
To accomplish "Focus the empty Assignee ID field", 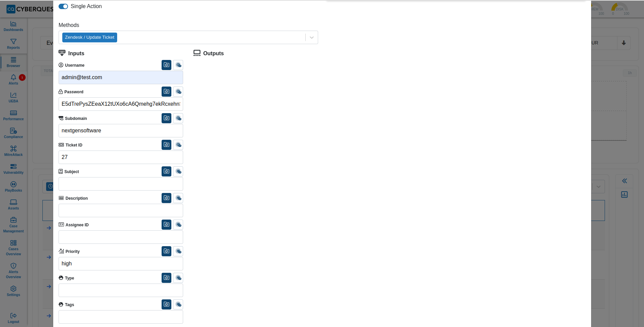I will click(x=121, y=237).
